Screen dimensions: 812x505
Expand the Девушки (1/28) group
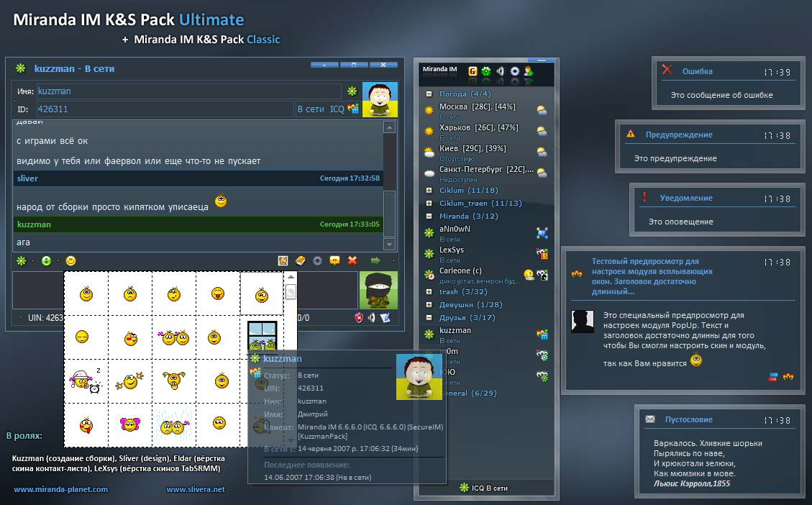click(429, 304)
